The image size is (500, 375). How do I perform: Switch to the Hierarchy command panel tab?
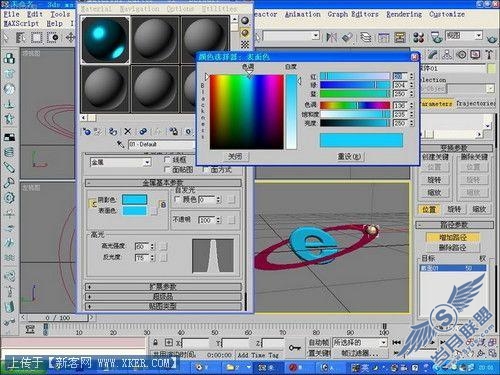pyautogui.click(x=446, y=54)
